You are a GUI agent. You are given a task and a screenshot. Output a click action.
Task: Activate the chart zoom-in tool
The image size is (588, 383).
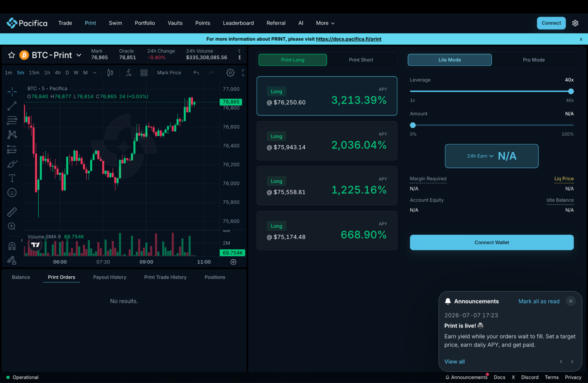(x=12, y=226)
